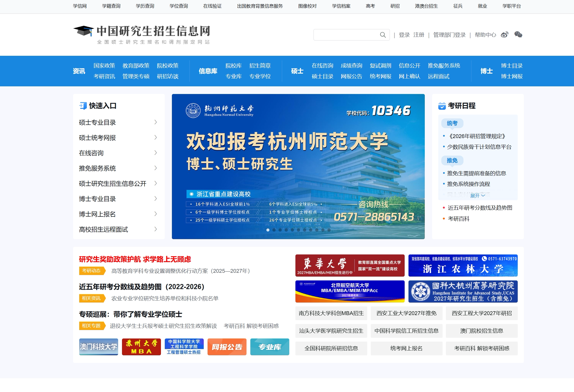Click the 考研日程 calendar icon
This screenshot has width=574, height=392.
(442, 106)
